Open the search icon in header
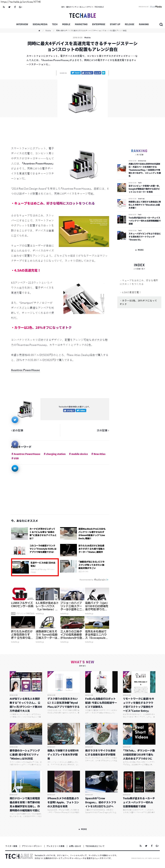The width and height of the screenshot is (165, 868). click(x=161, y=24)
